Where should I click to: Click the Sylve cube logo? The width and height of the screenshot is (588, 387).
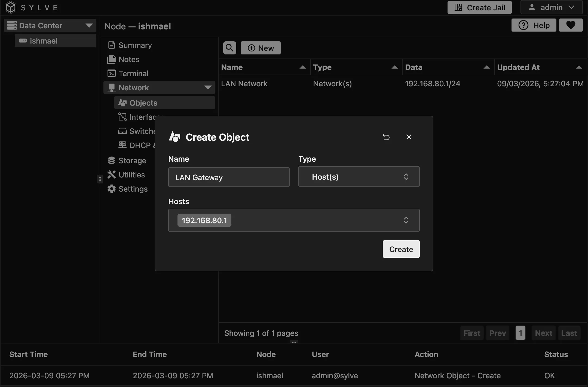point(10,7)
